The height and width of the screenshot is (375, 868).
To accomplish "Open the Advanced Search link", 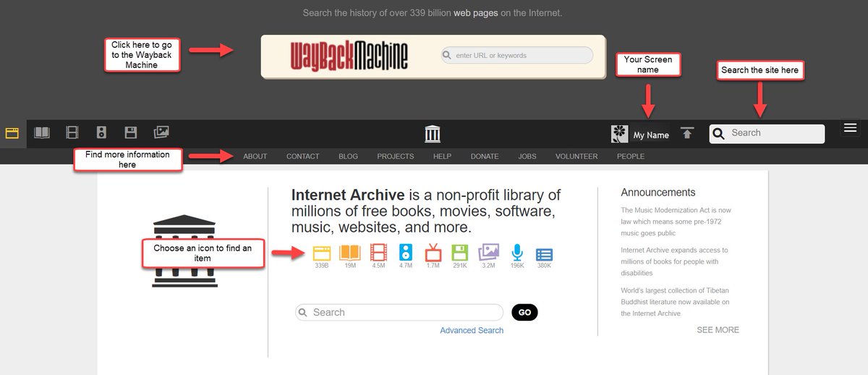I will coord(472,330).
